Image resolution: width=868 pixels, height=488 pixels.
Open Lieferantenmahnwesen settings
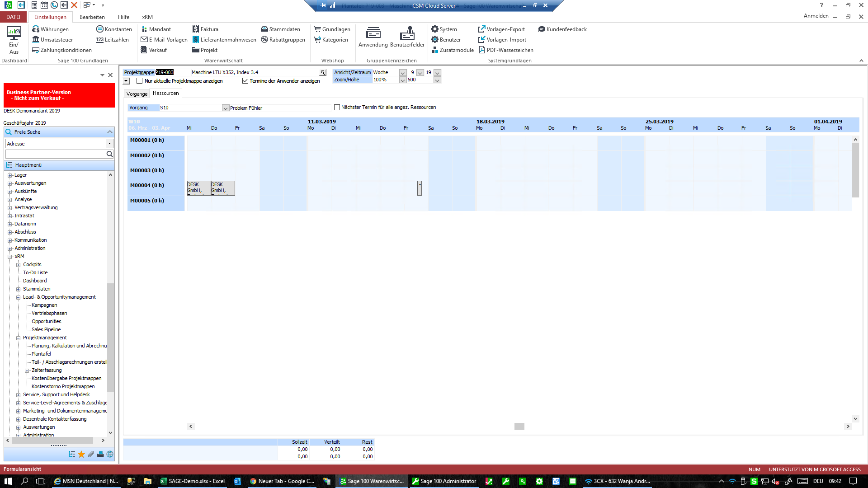click(x=224, y=40)
